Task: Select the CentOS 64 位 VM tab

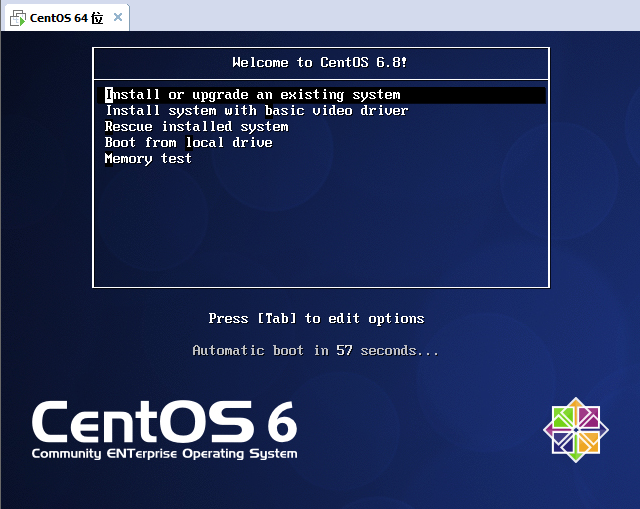Action: click(x=66, y=18)
